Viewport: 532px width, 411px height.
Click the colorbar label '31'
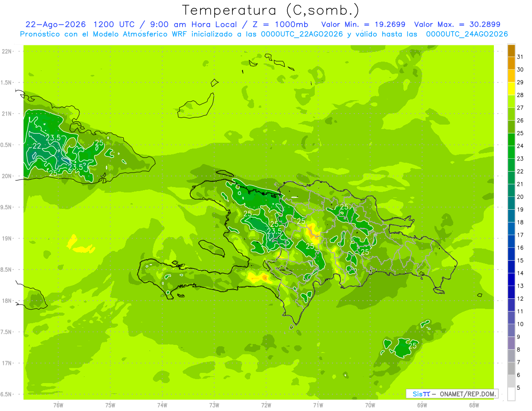[x=520, y=57]
